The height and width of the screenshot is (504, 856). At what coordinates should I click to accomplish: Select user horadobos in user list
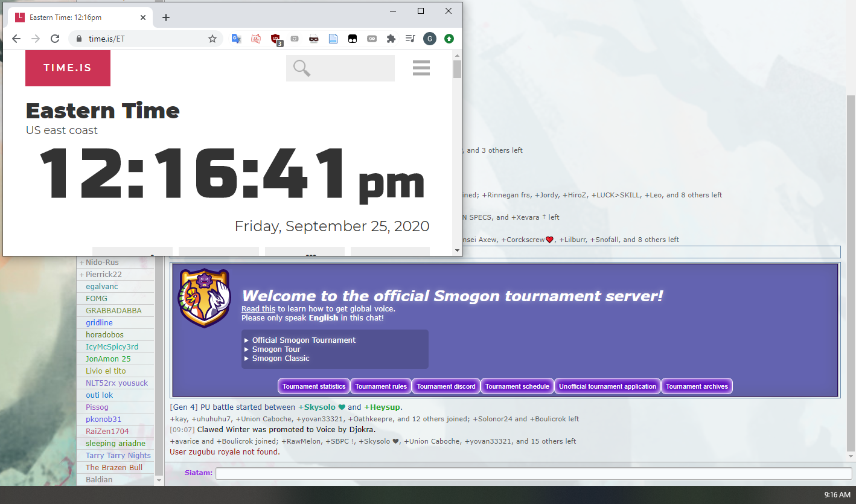point(116,335)
